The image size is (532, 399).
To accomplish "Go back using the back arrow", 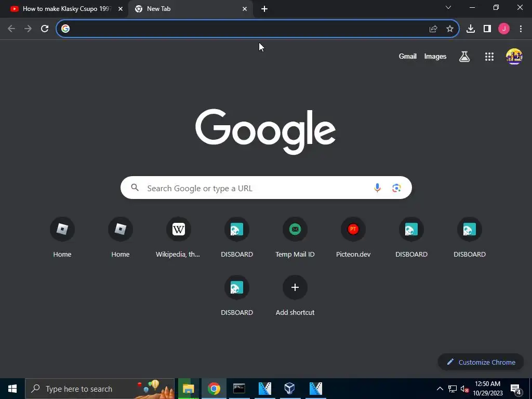I will (11, 29).
